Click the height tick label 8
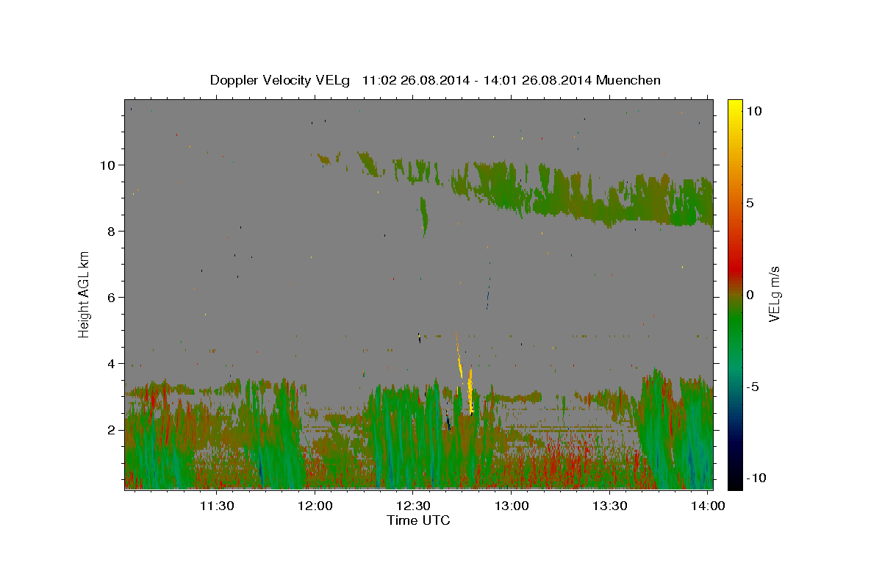 click(x=112, y=232)
